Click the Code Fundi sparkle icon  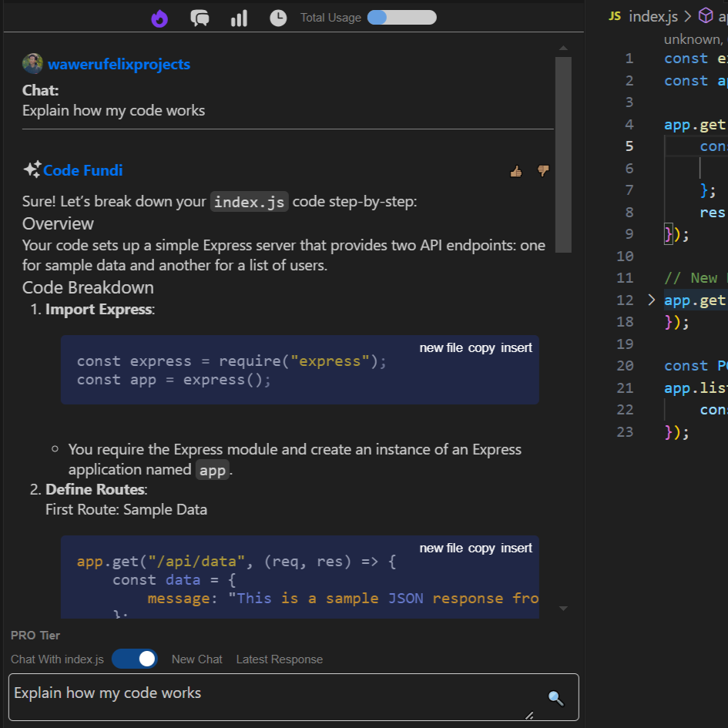(32, 169)
